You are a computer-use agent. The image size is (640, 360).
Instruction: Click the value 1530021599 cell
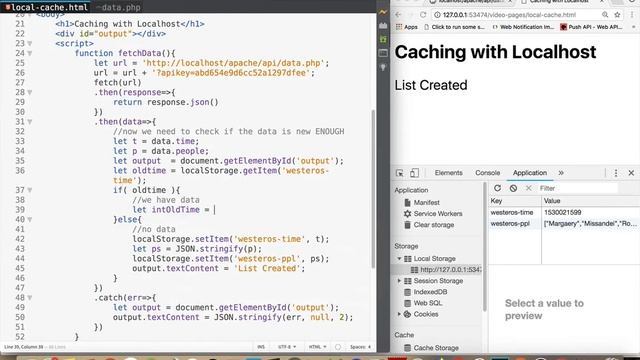[562, 212]
